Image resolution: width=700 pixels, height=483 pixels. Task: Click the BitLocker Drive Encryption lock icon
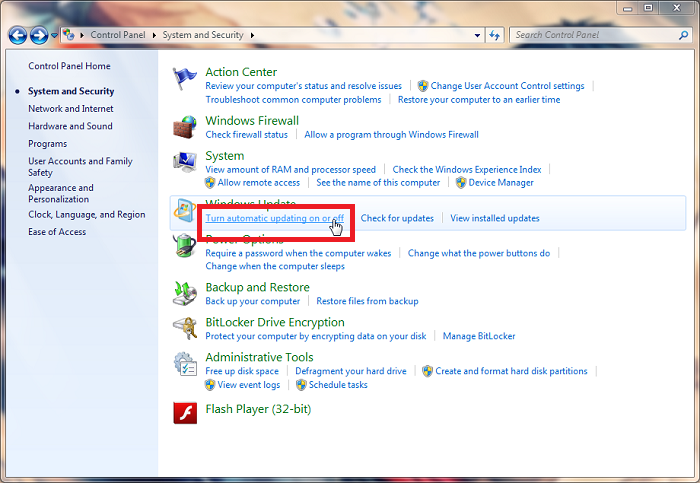tap(185, 329)
